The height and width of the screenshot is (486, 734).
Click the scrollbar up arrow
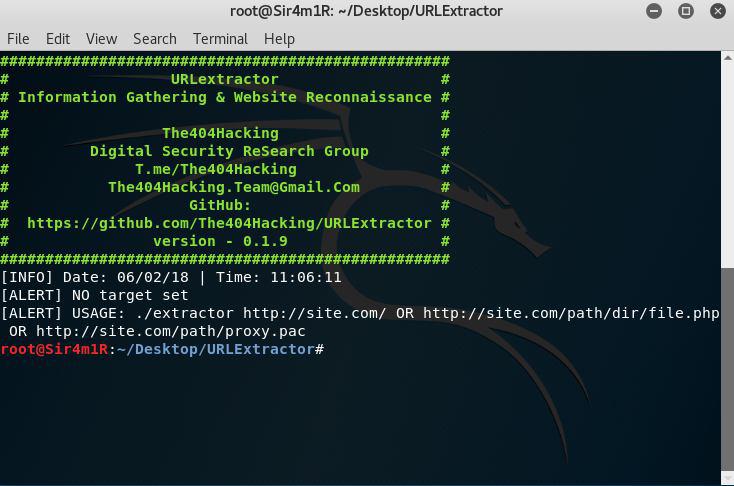tap(727, 58)
